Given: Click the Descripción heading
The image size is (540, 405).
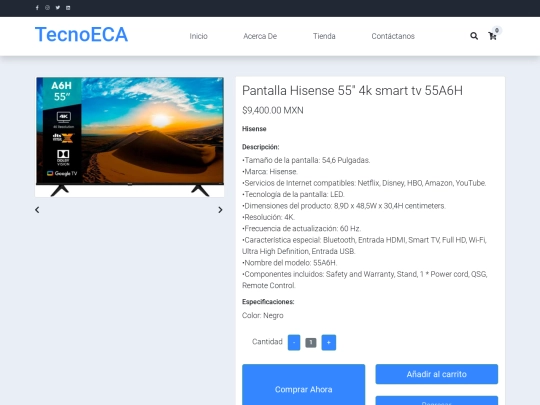Looking at the screenshot, I should (x=261, y=147).
